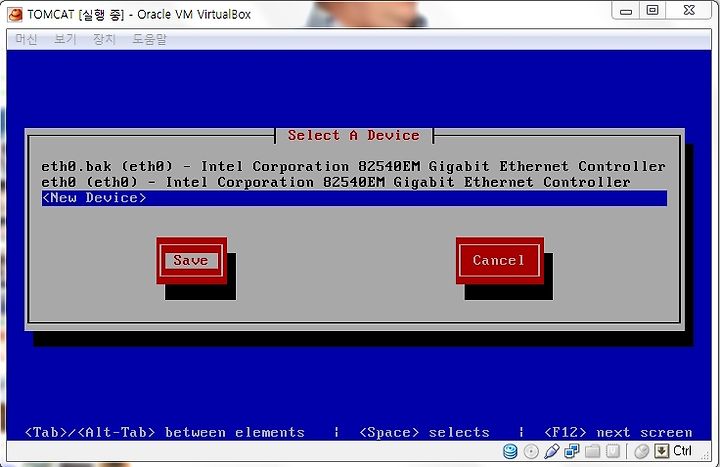The height and width of the screenshot is (467, 720).
Task: Click the network adapters status icon
Action: tap(572, 451)
